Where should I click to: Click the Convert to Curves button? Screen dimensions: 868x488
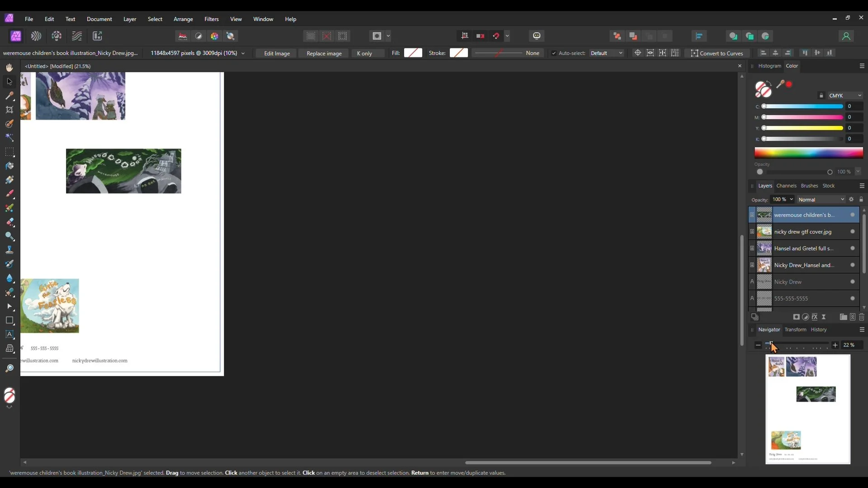tap(717, 53)
